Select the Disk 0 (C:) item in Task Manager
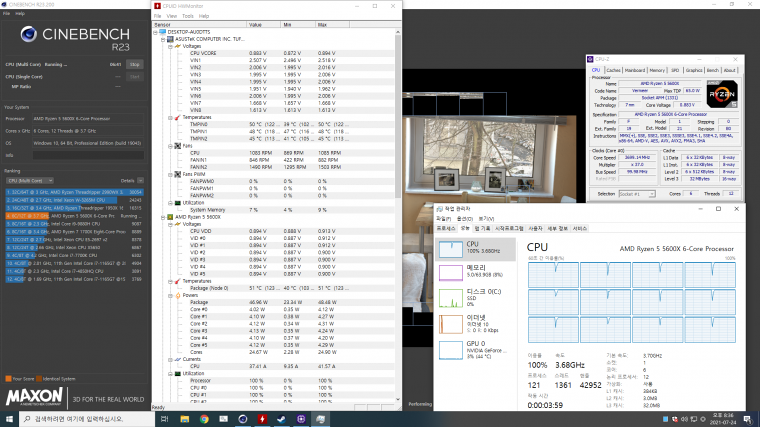The width and height of the screenshot is (760, 427). 475,298
